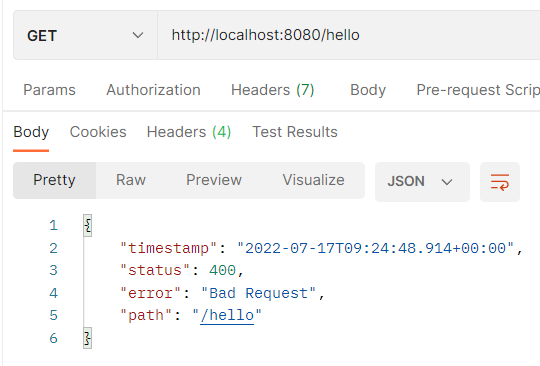Open the GET method dropdown

click(x=85, y=35)
